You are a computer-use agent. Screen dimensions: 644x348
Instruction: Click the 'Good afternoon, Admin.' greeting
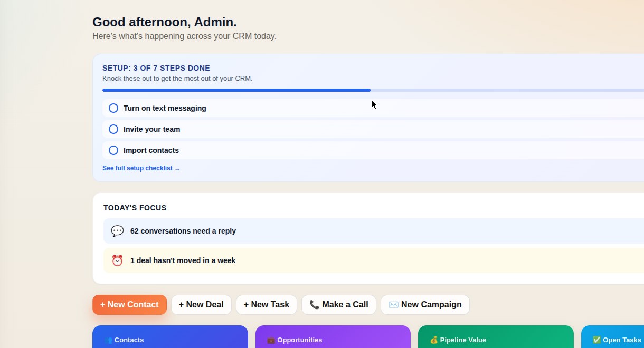(x=165, y=22)
